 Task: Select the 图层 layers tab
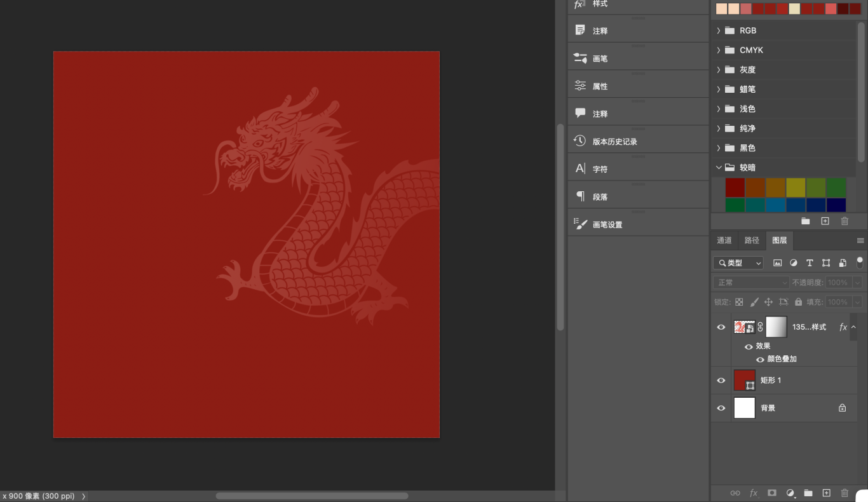click(780, 240)
